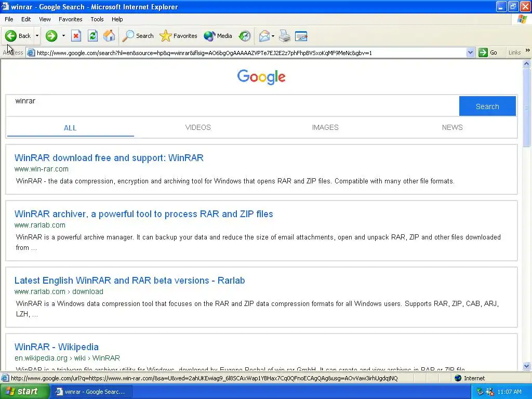Click the page scrollbar up arrow
The width and height of the screenshot is (532, 399).
[527, 63]
